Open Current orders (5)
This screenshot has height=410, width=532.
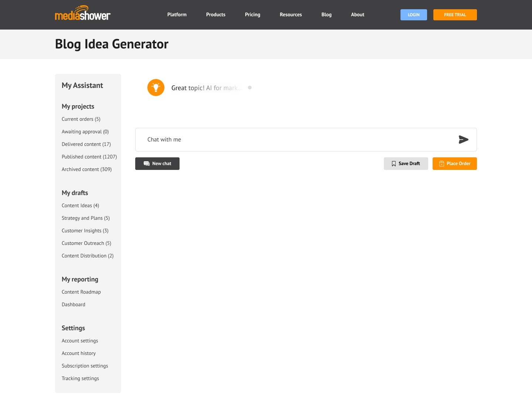[x=81, y=119]
